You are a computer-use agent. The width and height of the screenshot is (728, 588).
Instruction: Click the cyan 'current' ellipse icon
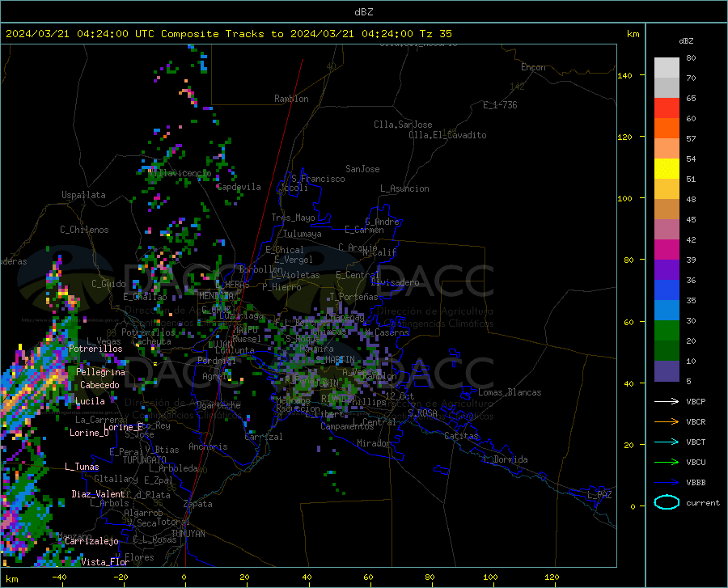(x=667, y=502)
